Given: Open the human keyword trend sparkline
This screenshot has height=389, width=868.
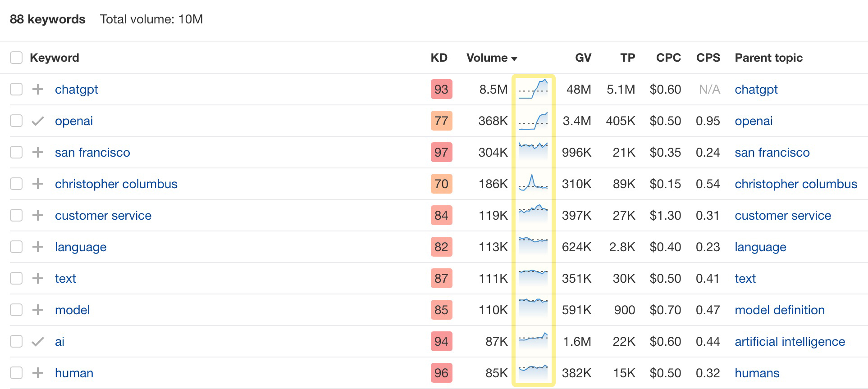Looking at the screenshot, I should [533, 372].
